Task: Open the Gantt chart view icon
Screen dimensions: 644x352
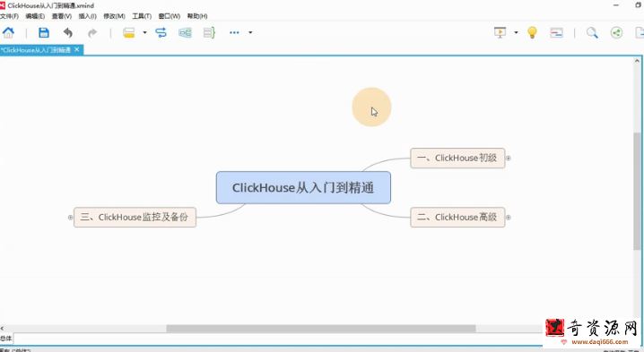Action: click(556, 33)
